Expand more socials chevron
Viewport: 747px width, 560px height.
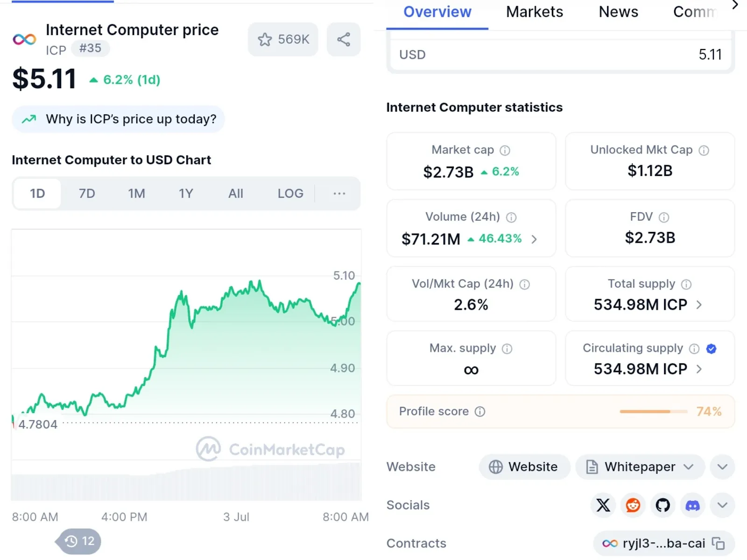coord(722,505)
